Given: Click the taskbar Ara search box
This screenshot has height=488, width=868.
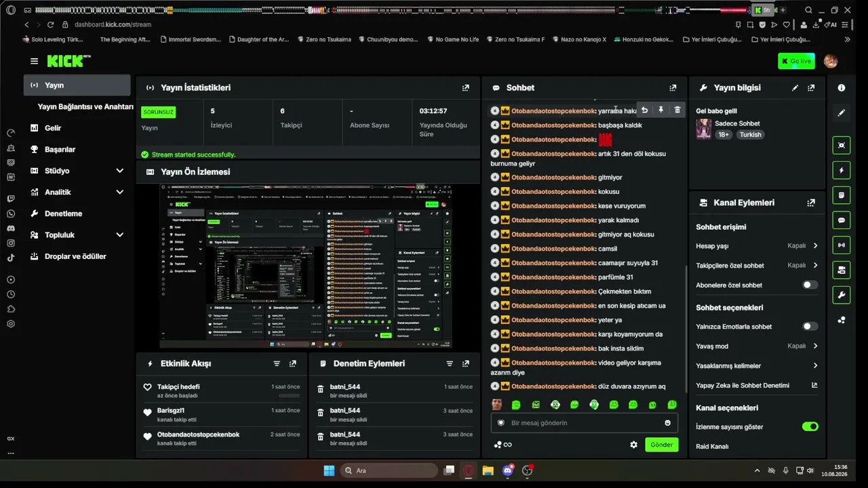Looking at the screenshot, I should 389,470.
